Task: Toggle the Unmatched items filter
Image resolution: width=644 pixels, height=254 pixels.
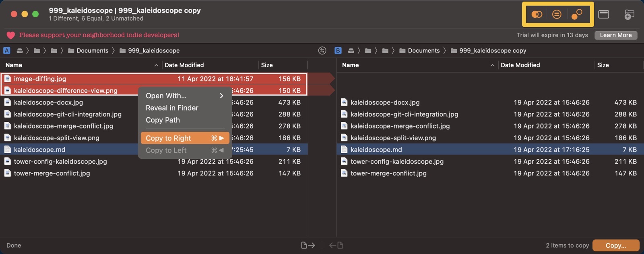Action: (577, 15)
